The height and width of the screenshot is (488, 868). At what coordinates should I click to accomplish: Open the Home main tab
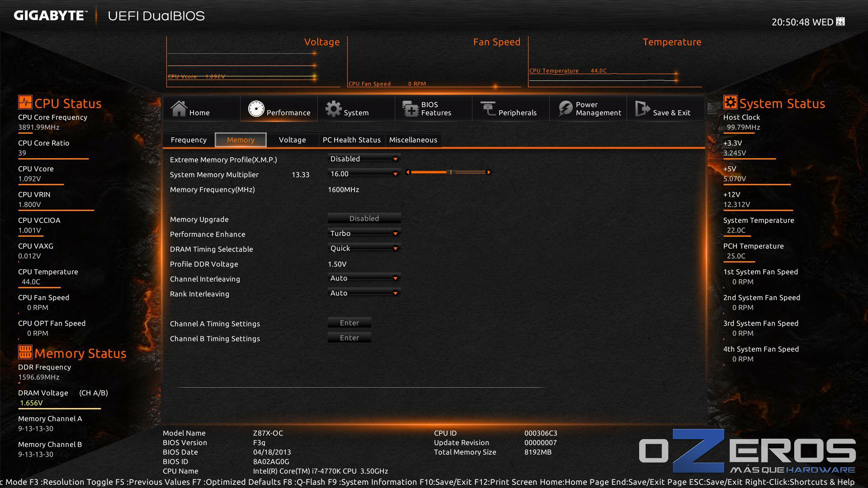[x=202, y=108]
